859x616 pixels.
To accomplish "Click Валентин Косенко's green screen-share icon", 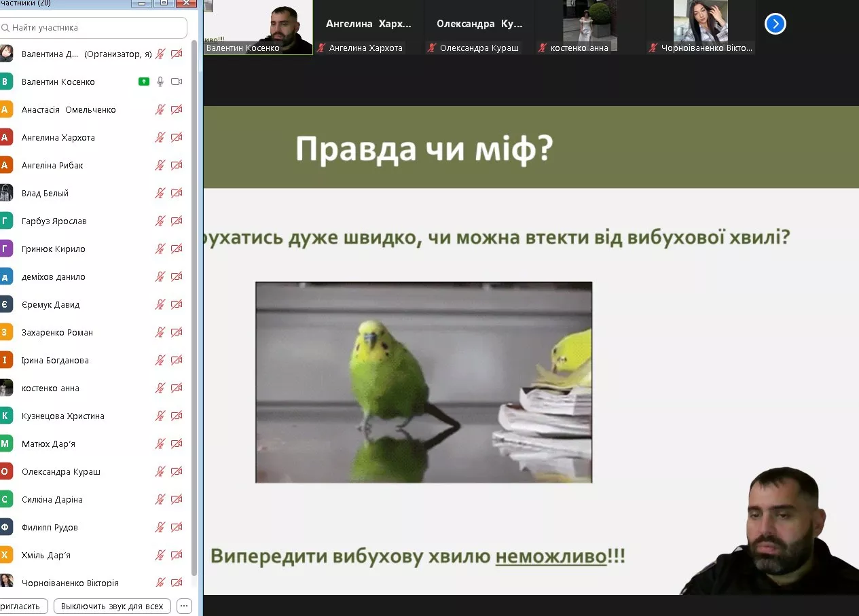I will 143,81.
